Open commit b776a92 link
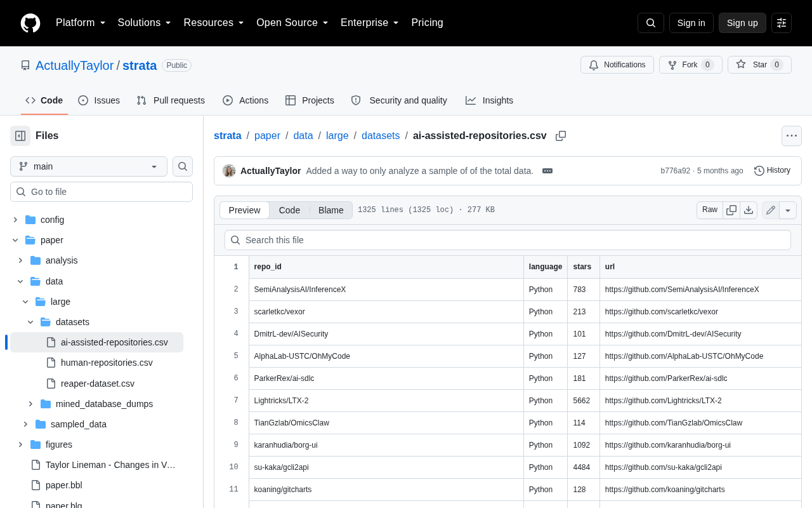This screenshot has width=812, height=508. (676, 171)
